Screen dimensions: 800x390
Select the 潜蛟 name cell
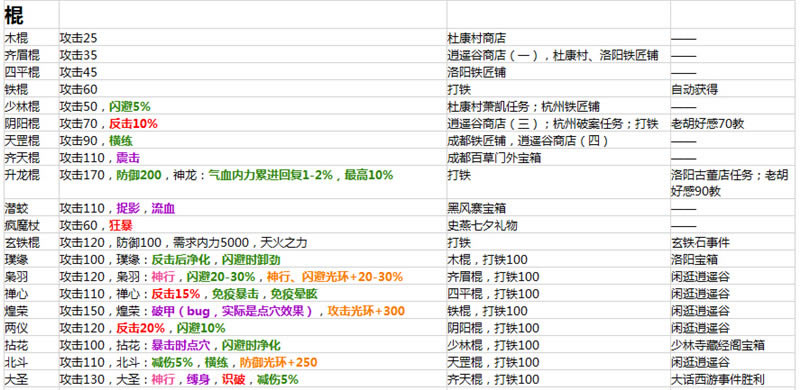pyautogui.click(x=31, y=208)
